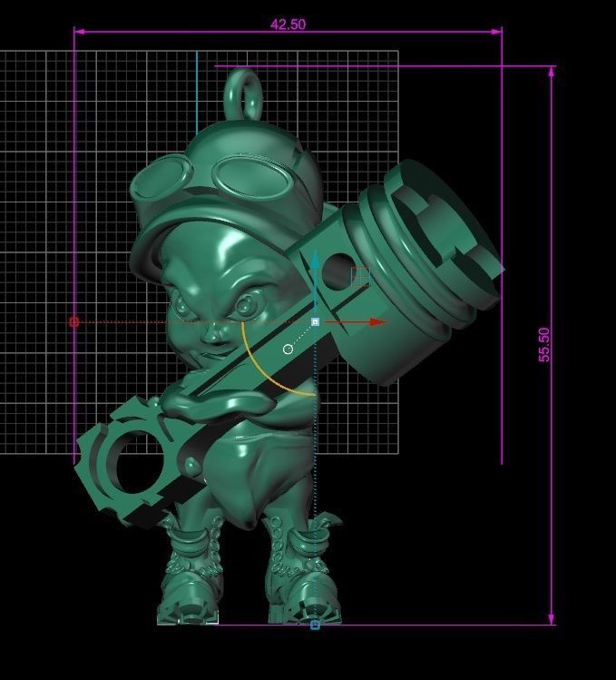This screenshot has width=616, height=680.
Task: Click the 42.50 width dimension label
Action: (x=288, y=25)
